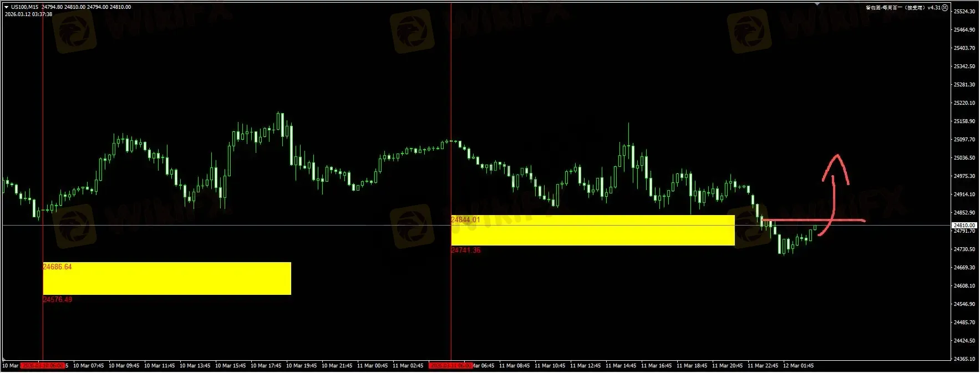980x373 pixels.
Task: Click the red 2026.03.11 06:00 date label
Action: (450, 366)
